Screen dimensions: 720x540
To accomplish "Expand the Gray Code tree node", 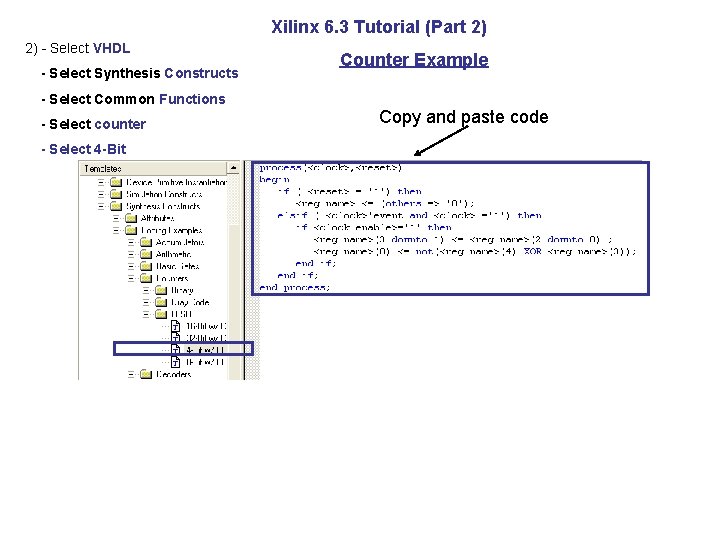I will click(146, 302).
